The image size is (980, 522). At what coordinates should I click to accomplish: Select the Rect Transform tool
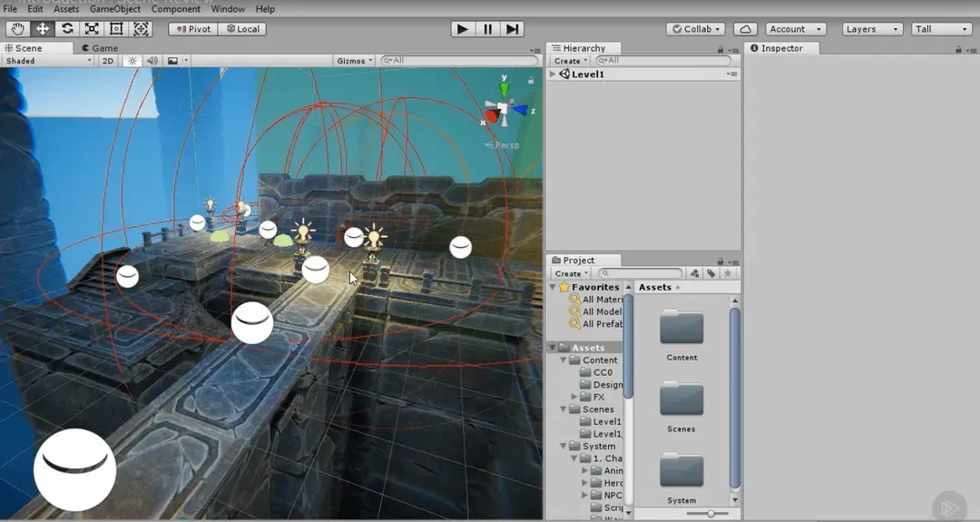(116, 29)
